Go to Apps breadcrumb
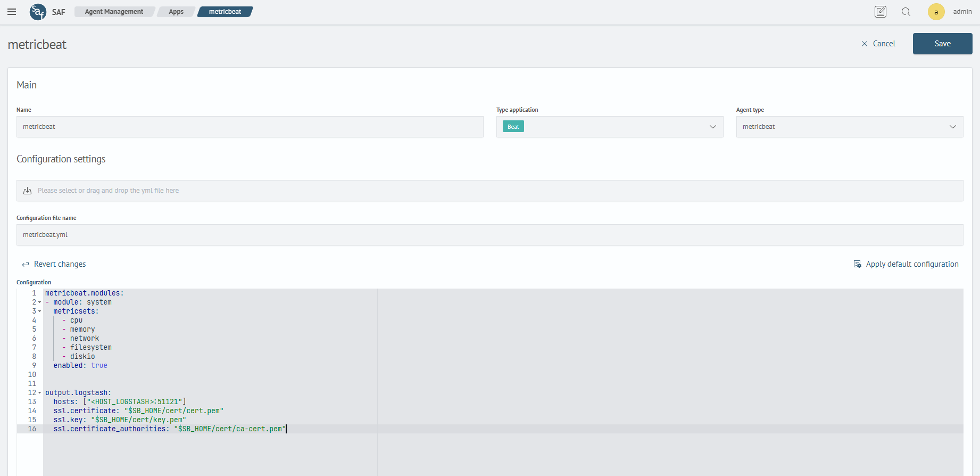 pos(176,12)
